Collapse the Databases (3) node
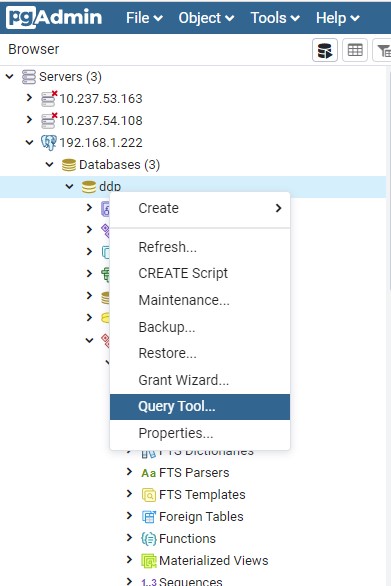 (49, 164)
